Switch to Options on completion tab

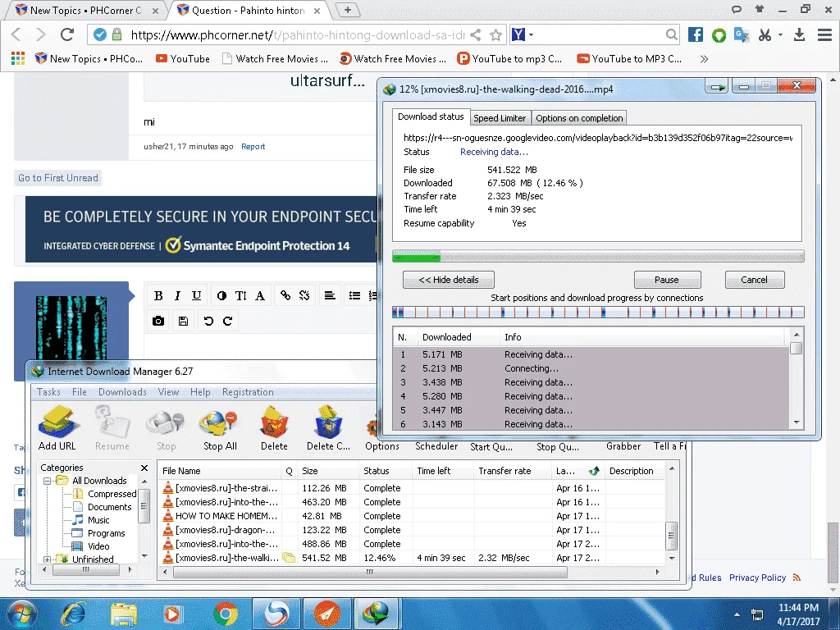pos(579,118)
